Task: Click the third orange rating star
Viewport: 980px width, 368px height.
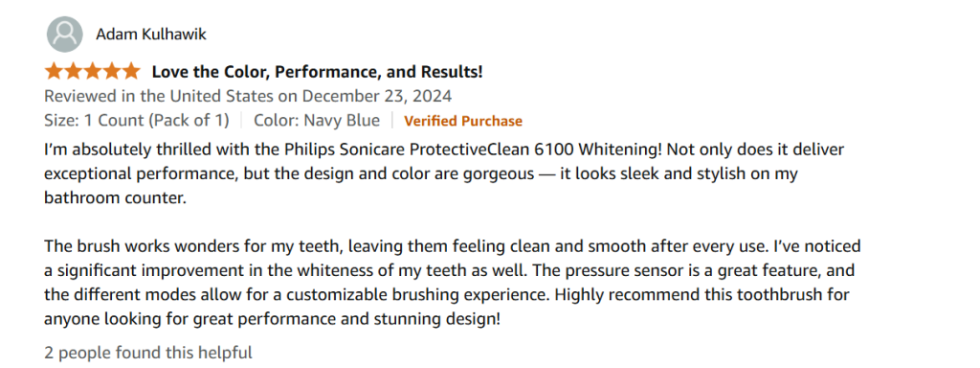Action: 92,71
